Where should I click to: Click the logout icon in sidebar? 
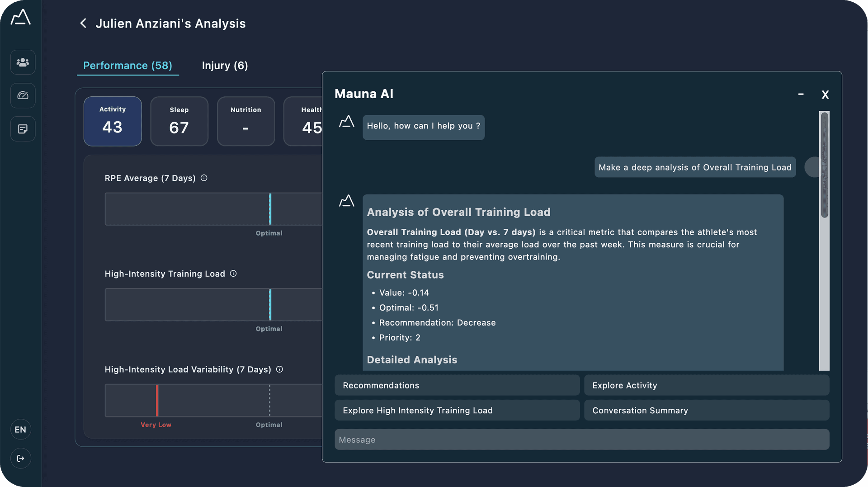(x=21, y=459)
